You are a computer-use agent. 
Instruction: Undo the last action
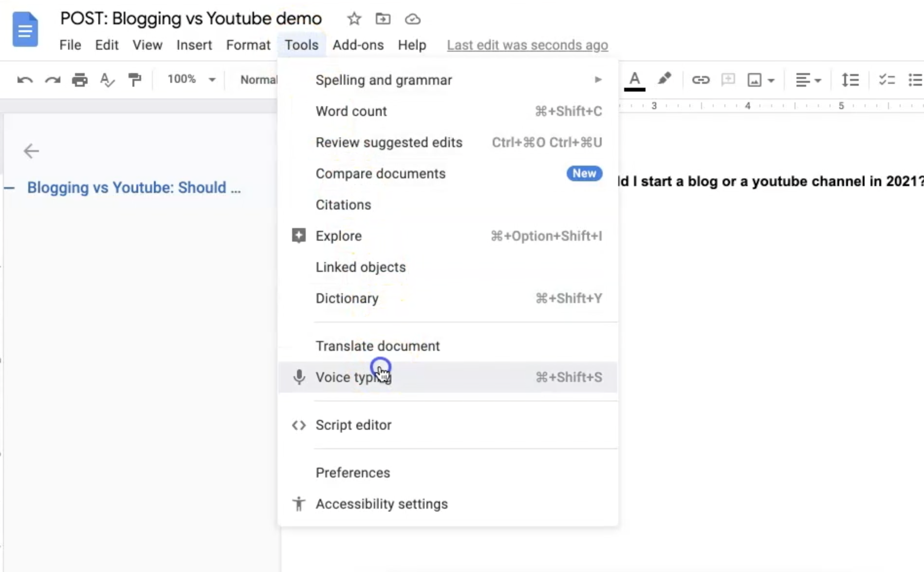pos(25,79)
